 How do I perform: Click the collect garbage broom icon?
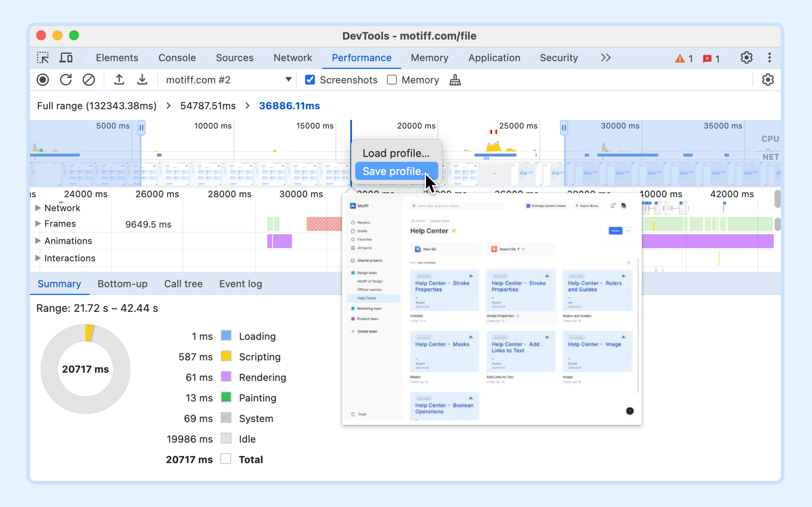click(x=455, y=80)
